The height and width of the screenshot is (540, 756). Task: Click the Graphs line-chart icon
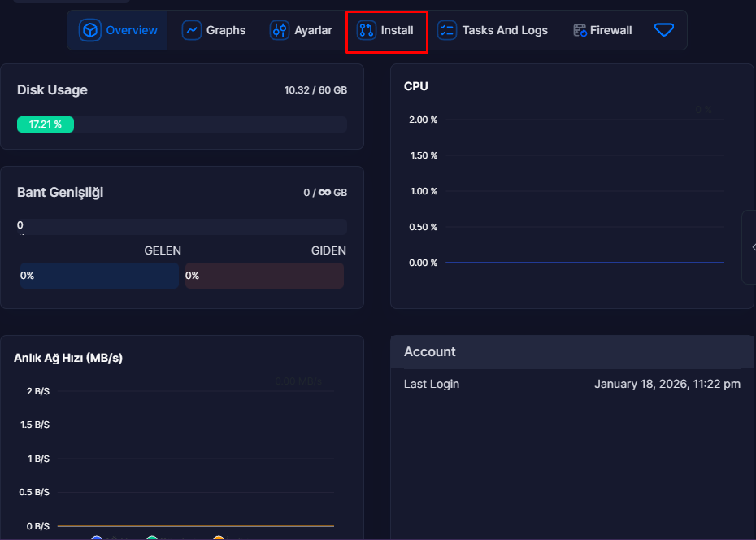coord(192,30)
